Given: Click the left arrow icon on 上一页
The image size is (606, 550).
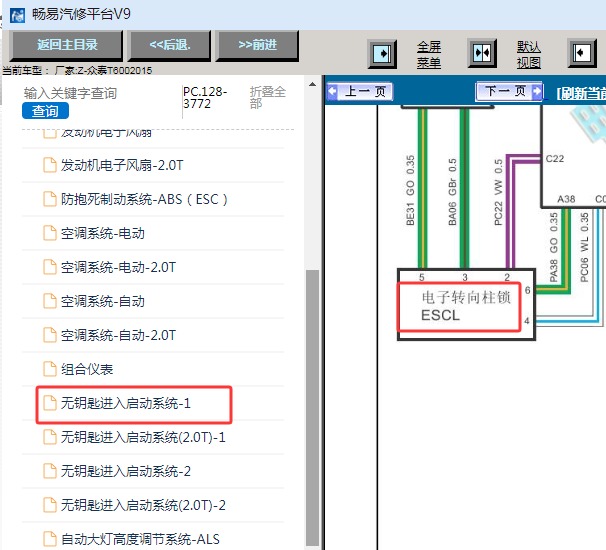Looking at the screenshot, I should (332, 92).
